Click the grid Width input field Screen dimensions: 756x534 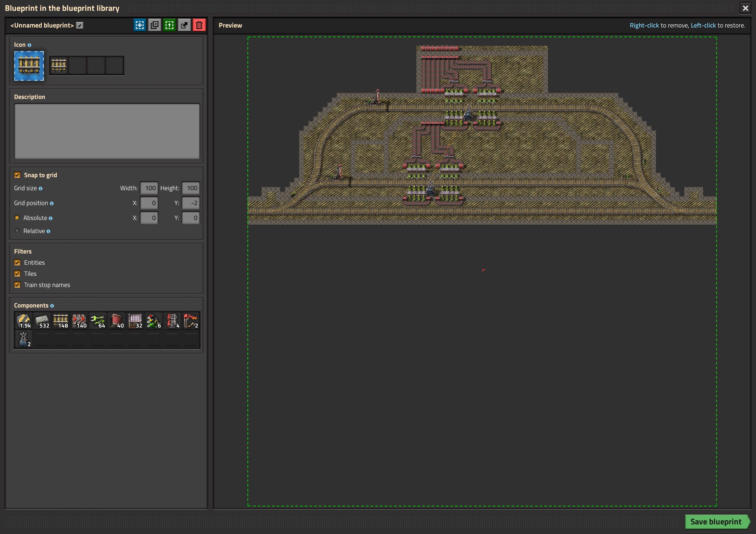(149, 188)
